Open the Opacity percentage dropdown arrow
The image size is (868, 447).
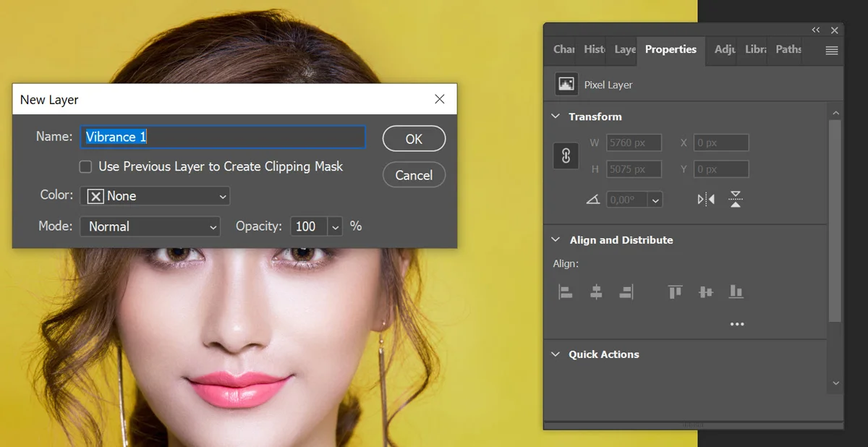click(335, 226)
